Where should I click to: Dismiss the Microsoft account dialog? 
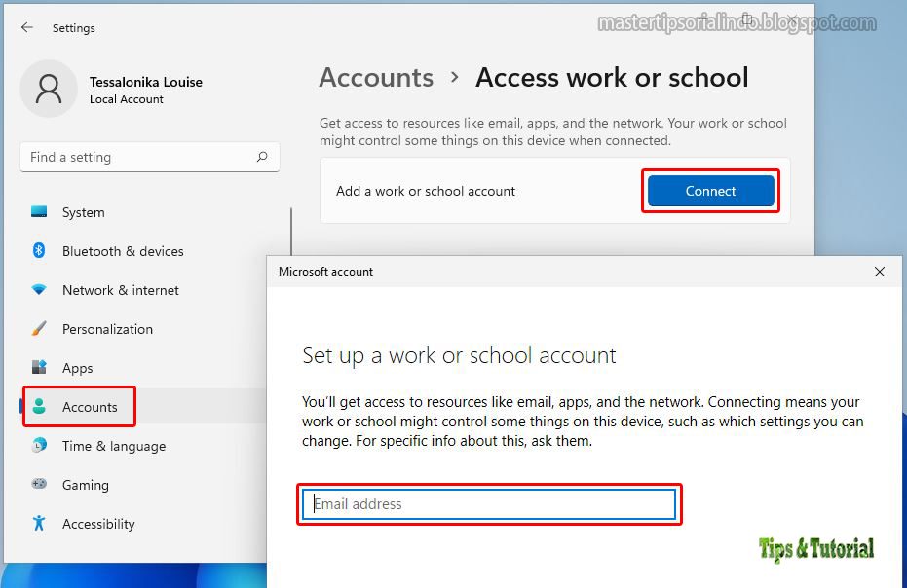point(880,272)
